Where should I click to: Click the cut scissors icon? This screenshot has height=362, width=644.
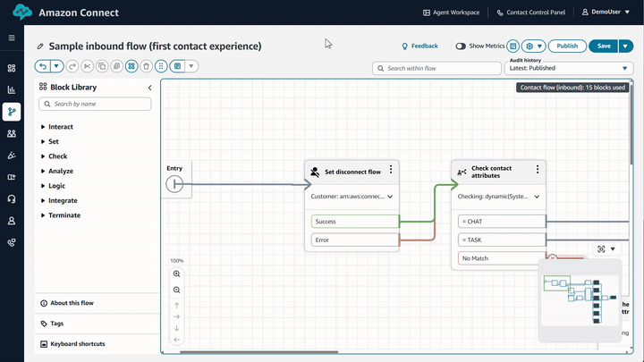click(87, 66)
